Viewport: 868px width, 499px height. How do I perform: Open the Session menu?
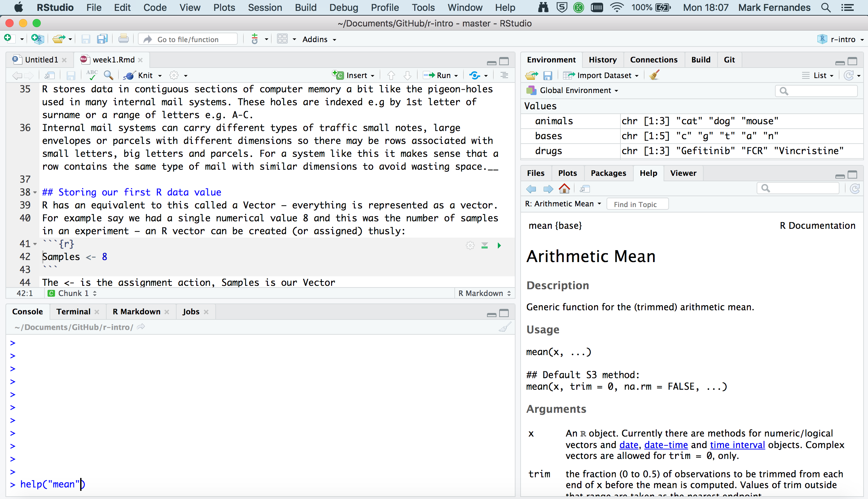(265, 7)
